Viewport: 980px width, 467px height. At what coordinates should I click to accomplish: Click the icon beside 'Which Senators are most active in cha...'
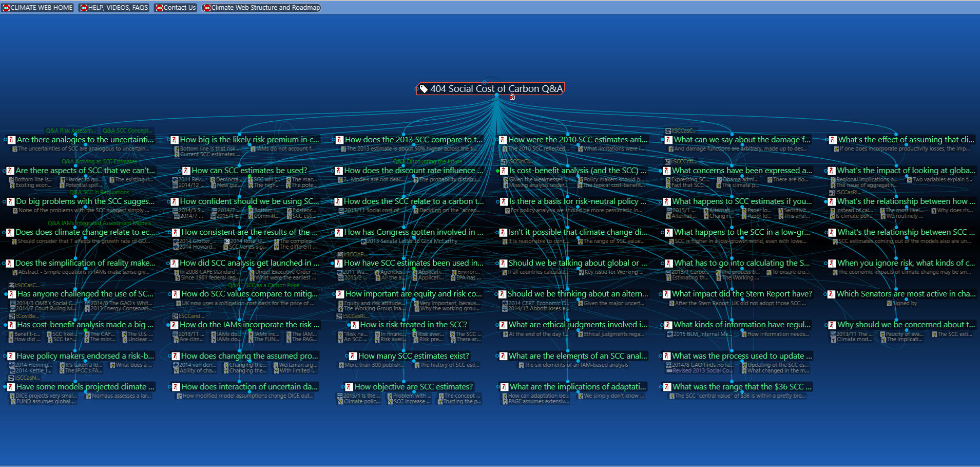[x=832, y=294]
